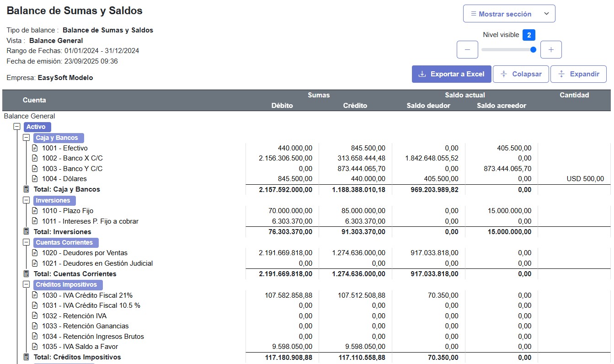Click document icon beside 1001 - Efectivo
This screenshot has height=364, width=614.
(35, 148)
